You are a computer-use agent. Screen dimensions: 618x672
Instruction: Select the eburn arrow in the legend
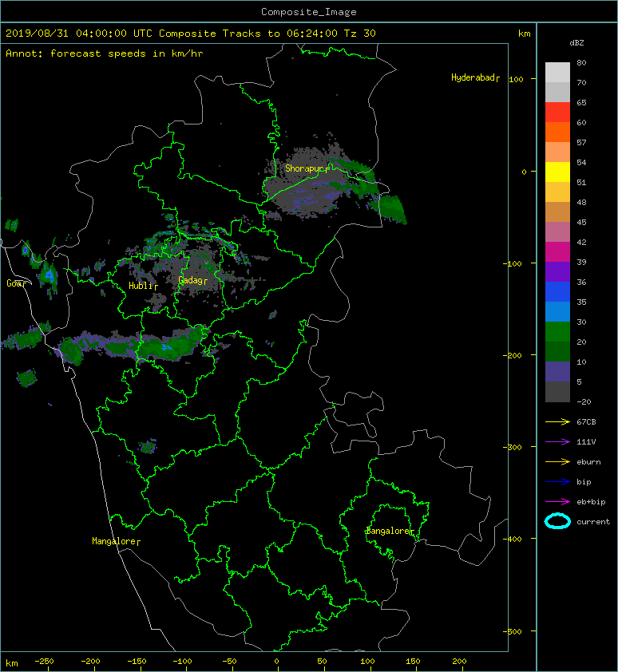[x=557, y=461]
